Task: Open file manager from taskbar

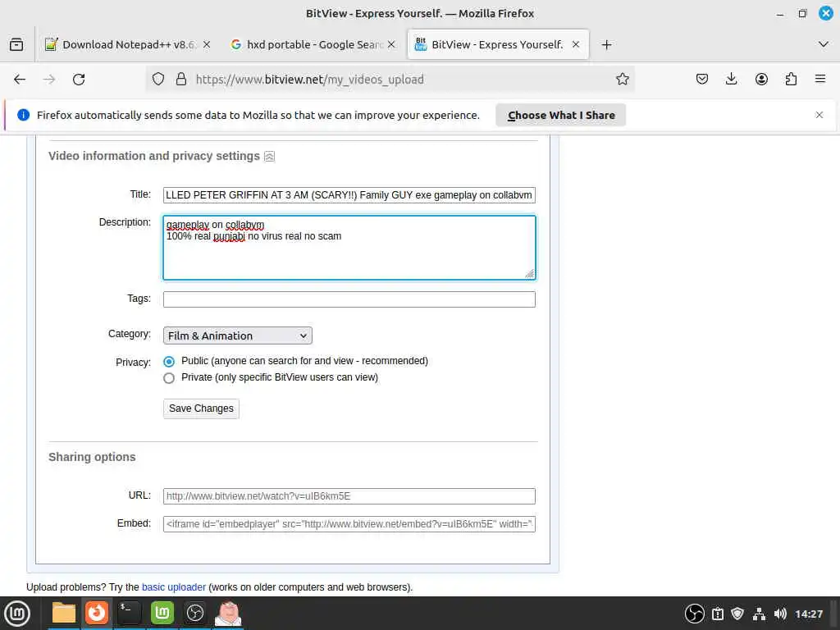Action: (x=64, y=614)
